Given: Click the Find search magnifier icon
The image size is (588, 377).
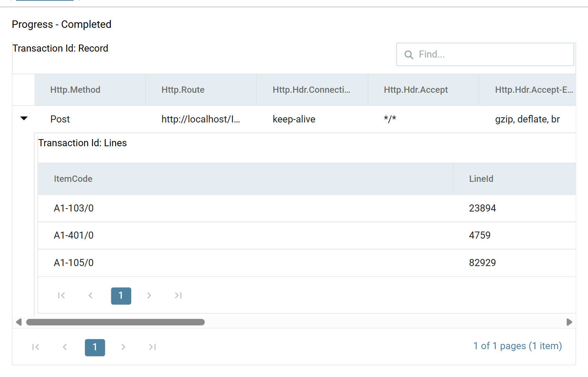Looking at the screenshot, I should click(x=409, y=55).
